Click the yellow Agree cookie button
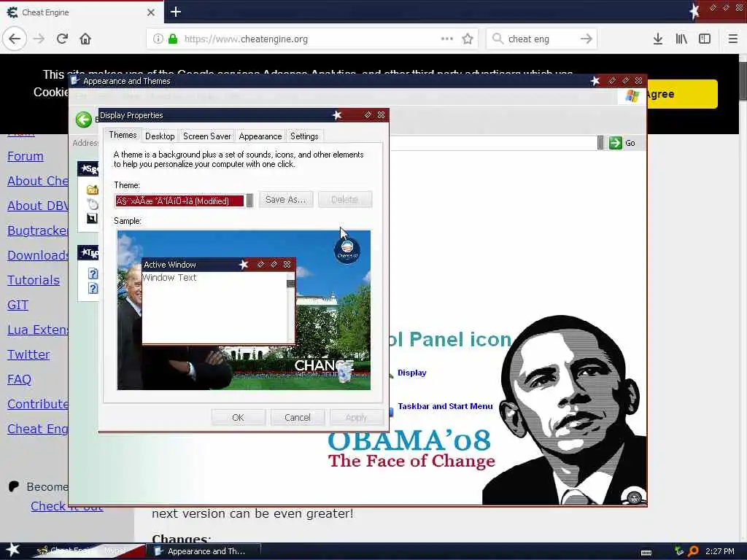This screenshot has height=560, width=747. [x=682, y=94]
